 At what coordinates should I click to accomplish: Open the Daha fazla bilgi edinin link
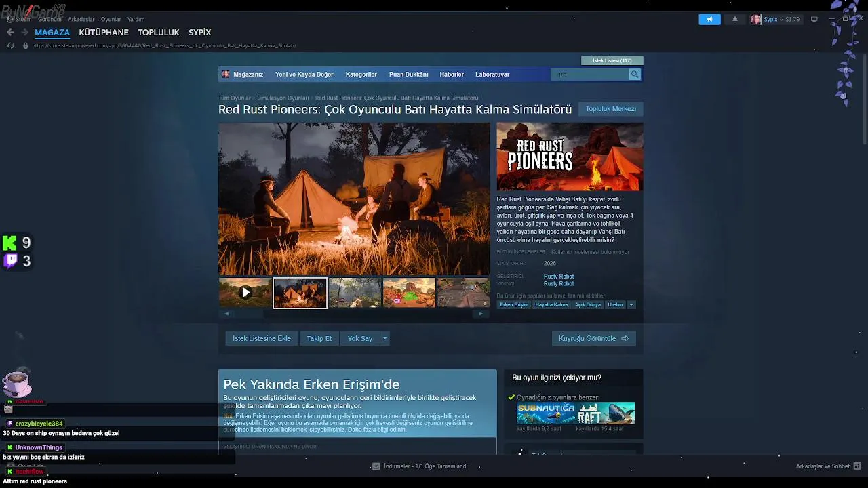[377, 430]
